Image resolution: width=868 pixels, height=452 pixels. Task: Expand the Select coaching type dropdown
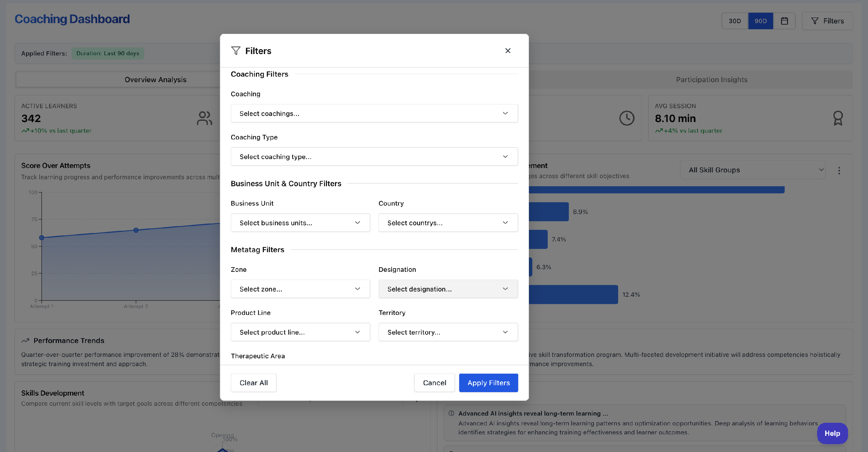pyautogui.click(x=374, y=156)
